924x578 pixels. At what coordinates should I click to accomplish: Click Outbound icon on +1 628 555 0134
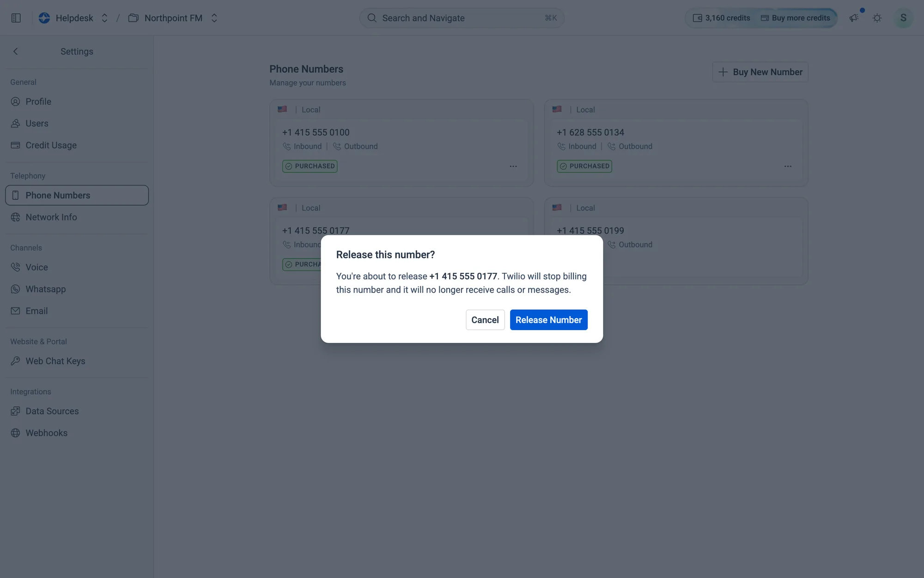(611, 147)
